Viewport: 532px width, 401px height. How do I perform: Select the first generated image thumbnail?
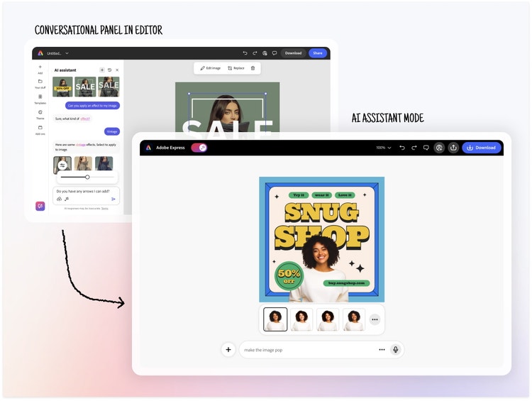click(x=275, y=319)
